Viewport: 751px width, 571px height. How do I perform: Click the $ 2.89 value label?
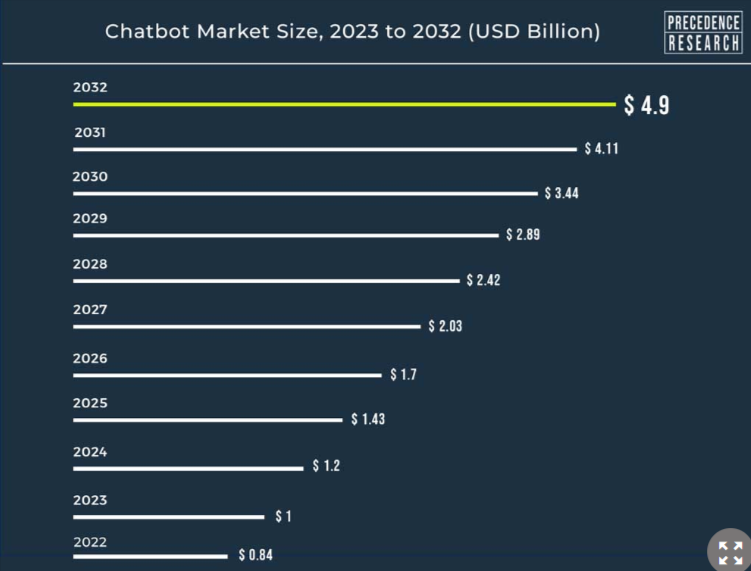coord(523,235)
